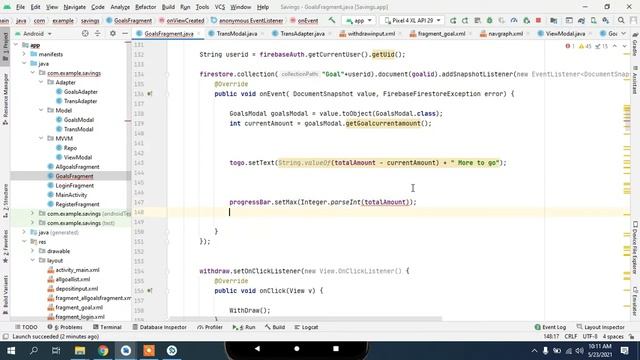Click the override gutter icon beside onClick
The height and width of the screenshot is (360, 640).
click(x=149, y=291)
